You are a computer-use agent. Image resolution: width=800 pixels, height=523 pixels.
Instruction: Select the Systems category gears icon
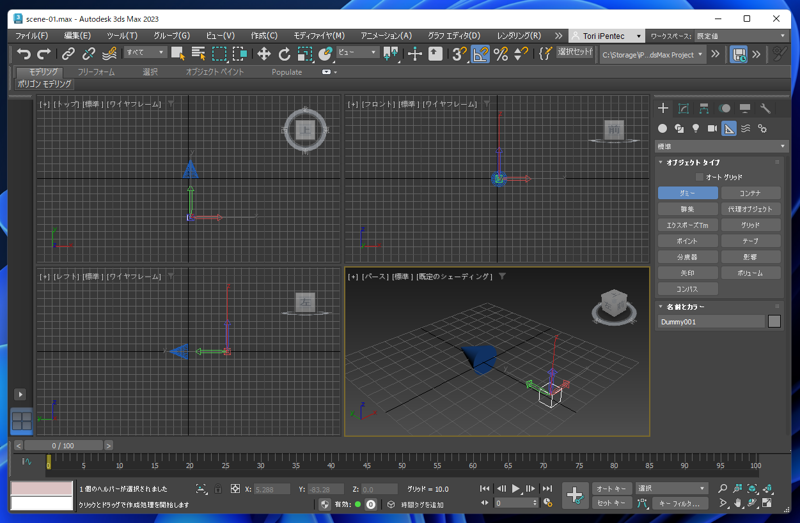tap(762, 129)
